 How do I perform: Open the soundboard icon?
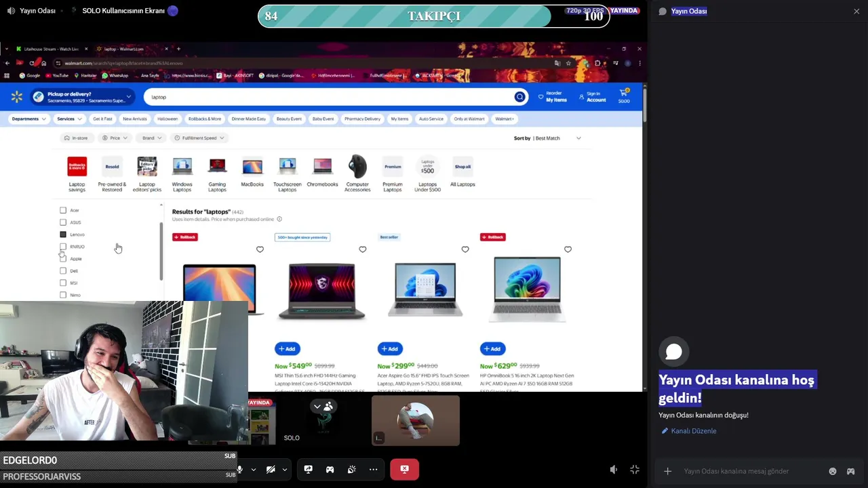(x=351, y=469)
